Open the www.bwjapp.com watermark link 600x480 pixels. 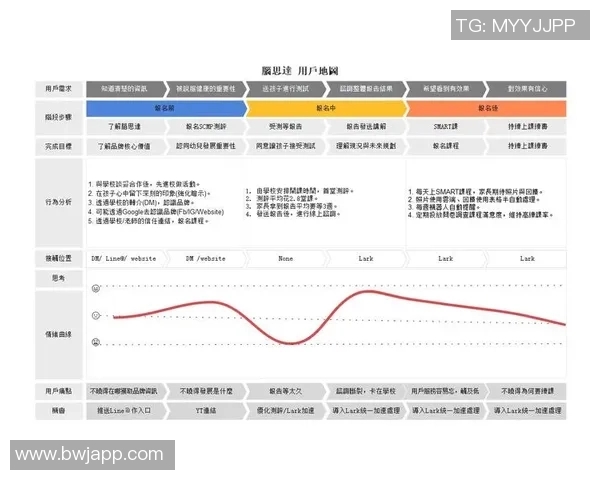tap(89, 455)
